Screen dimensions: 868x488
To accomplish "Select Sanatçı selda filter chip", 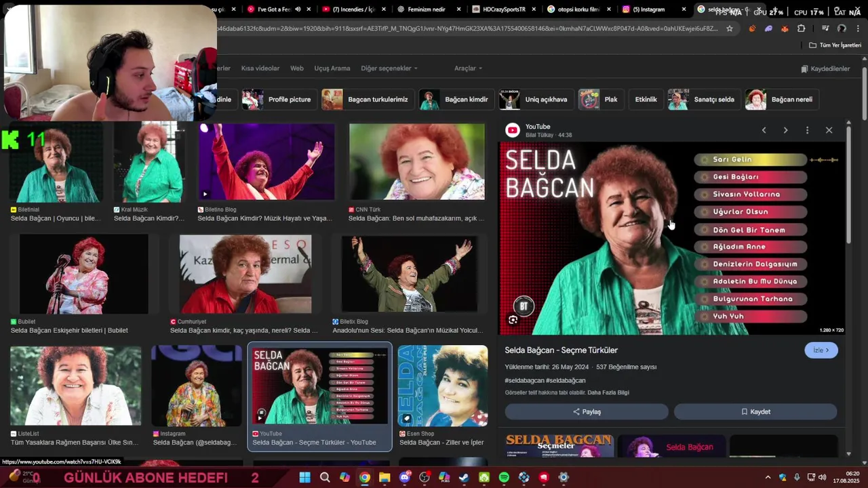I will 703,99.
